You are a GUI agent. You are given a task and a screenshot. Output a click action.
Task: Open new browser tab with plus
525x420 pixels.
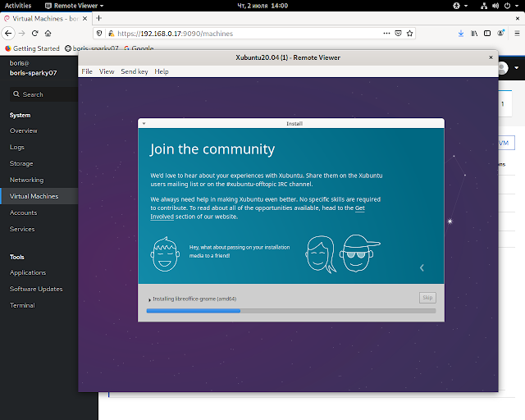pyautogui.click(x=98, y=18)
